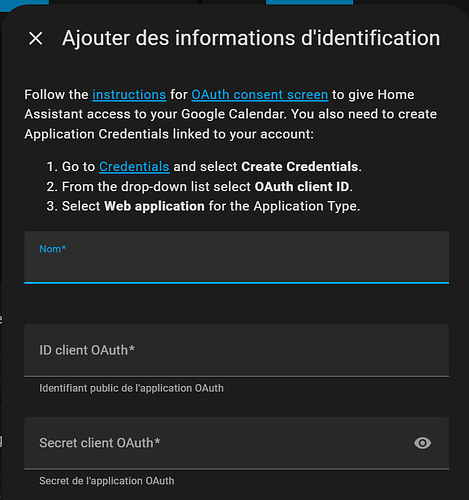
Task: Focus the Nom text field
Action: (x=237, y=257)
